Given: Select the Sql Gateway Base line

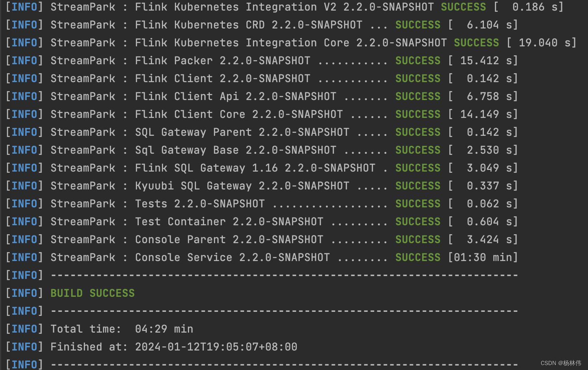Looking at the screenshot, I should click(262, 150).
